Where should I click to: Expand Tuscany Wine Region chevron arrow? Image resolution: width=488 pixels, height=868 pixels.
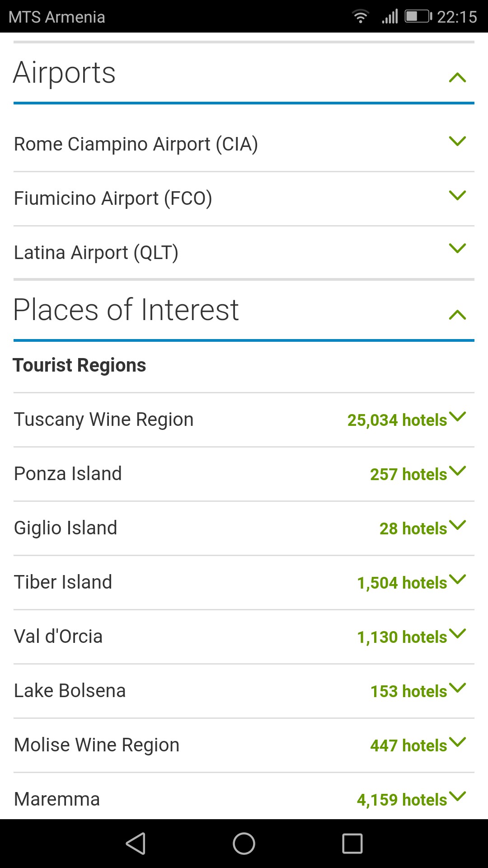(457, 417)
